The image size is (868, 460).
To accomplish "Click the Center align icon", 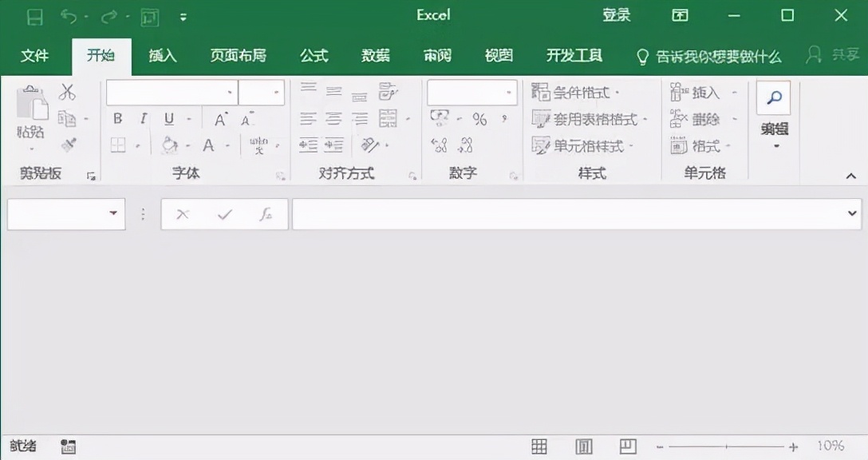I will [x=333, y=119].
